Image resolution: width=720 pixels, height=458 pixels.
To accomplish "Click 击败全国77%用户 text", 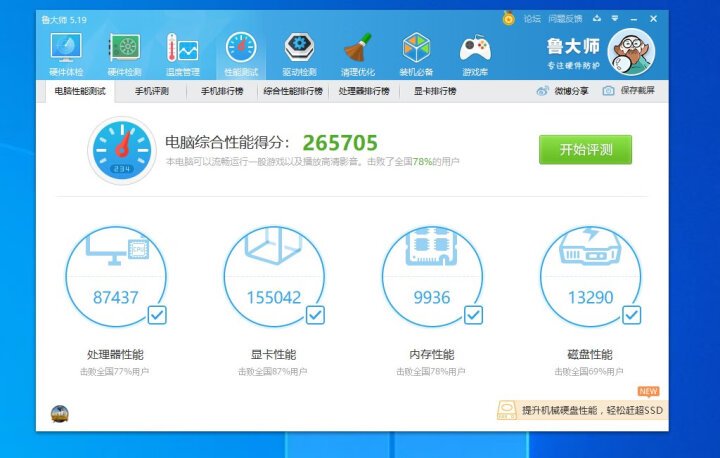I will tap(114, 372).
